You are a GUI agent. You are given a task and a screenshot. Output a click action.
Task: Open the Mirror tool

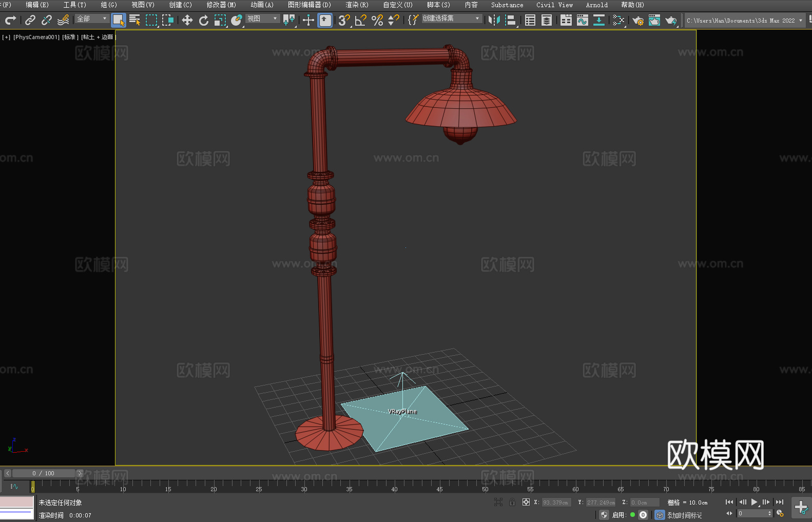point(494,21)
